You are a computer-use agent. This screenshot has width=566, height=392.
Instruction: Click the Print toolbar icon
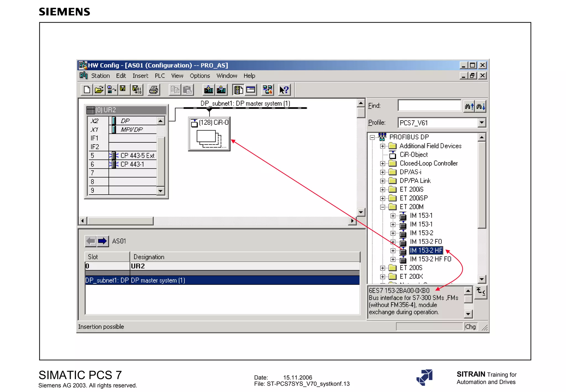[x=154, y=90]
